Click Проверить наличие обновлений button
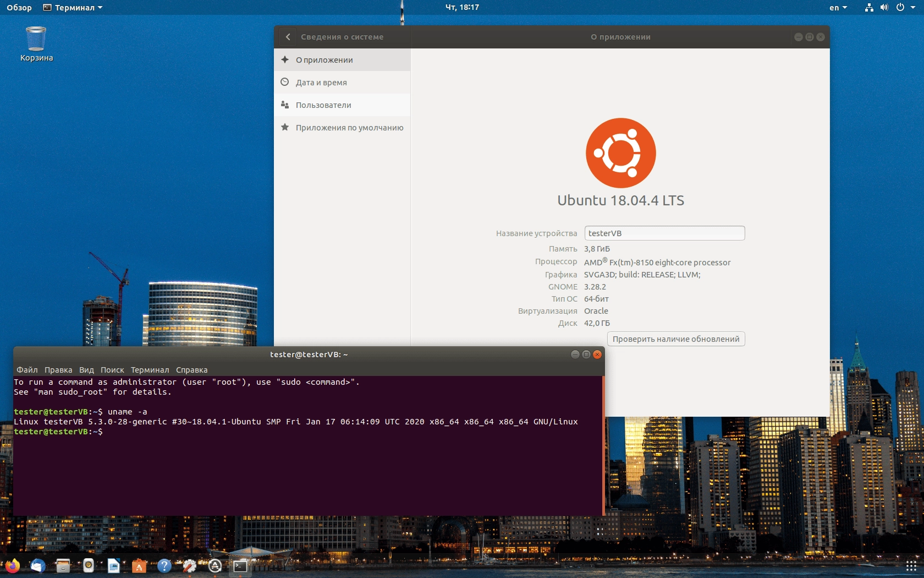The width and height of the screenshot is (924, 578). (676, 339)
